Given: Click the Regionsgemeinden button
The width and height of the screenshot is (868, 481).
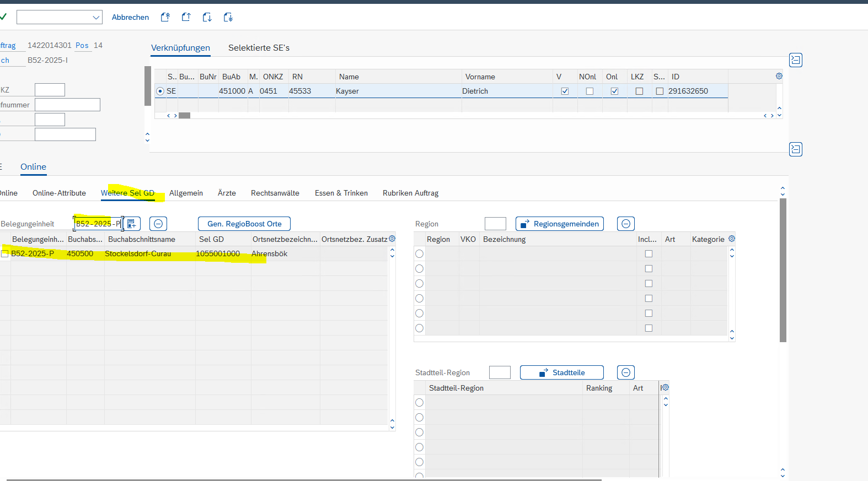Looking at the screenshot, I should pyautogui.click(x=560, y=224).
